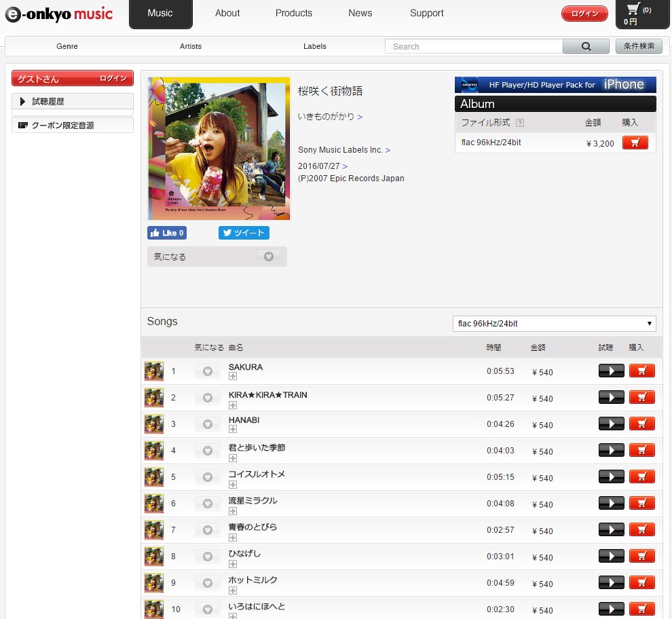The width and height of the screenshot is (672, 619).
Task: Go to e-onkyo music home logo
Action: [x=58, y=14]
